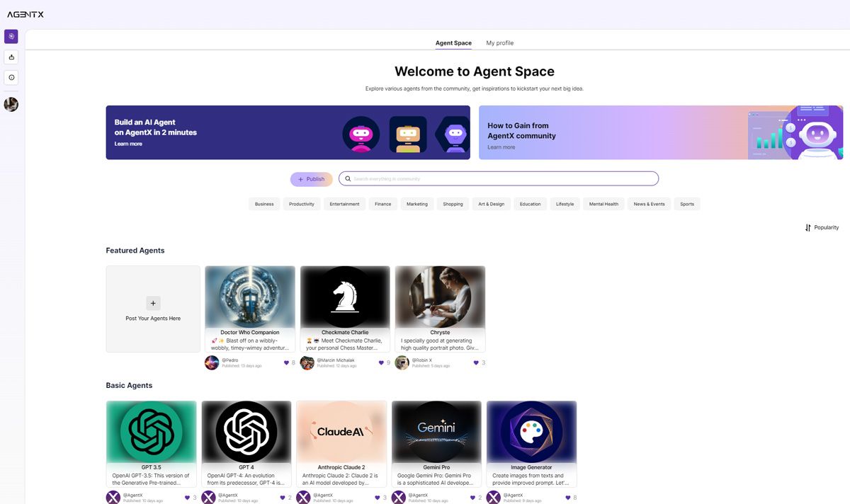The height and width of the screenshot is (504, 850).
Task: Open the circled info sidebar icon
Action: [x=11, y=77]
